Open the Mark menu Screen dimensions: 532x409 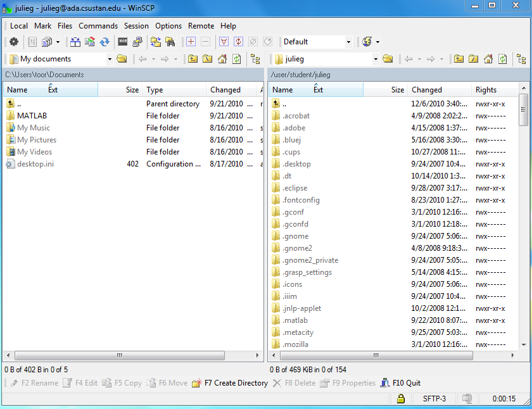coord(43,26)
